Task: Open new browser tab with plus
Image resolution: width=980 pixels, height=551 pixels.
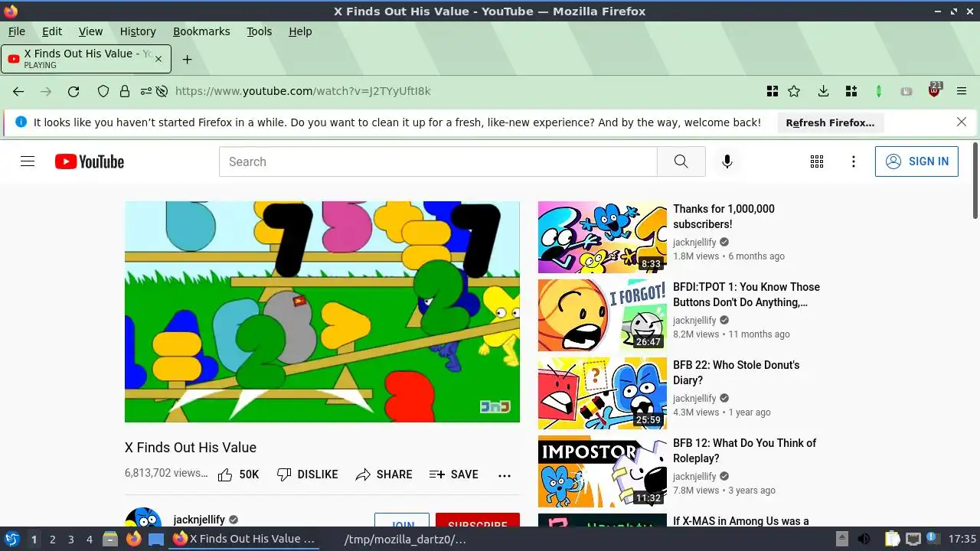Action: click(187, 59)
